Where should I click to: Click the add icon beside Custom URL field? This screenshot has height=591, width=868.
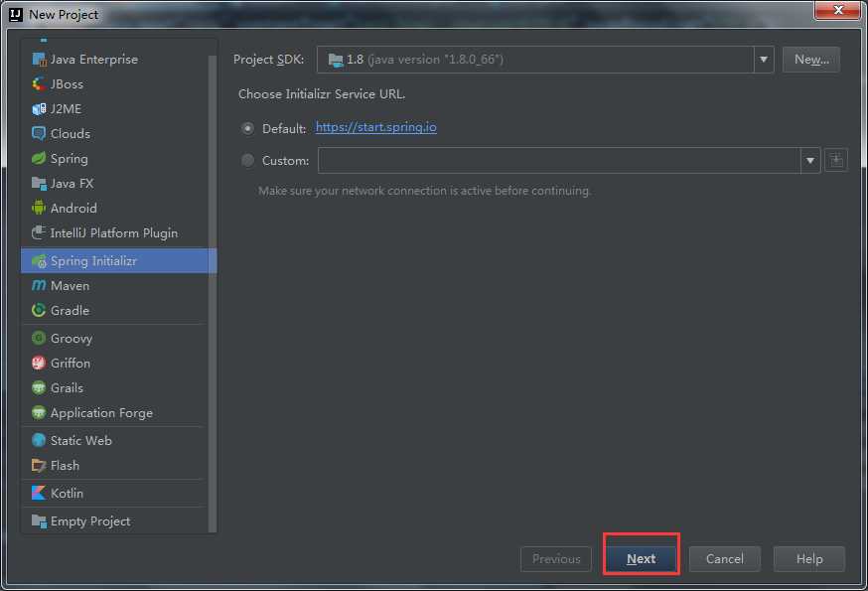click(x=836, y=160)
